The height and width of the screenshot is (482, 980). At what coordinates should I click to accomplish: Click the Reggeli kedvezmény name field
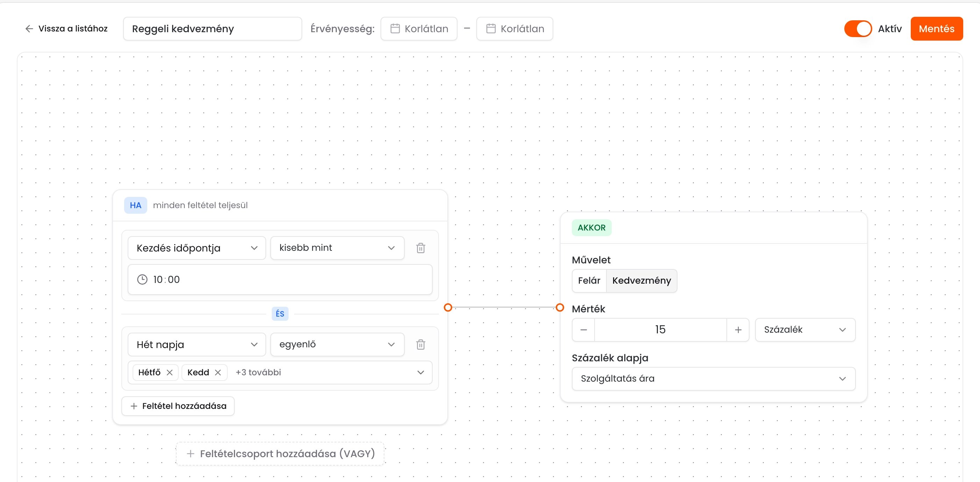(x=212, y=29)
